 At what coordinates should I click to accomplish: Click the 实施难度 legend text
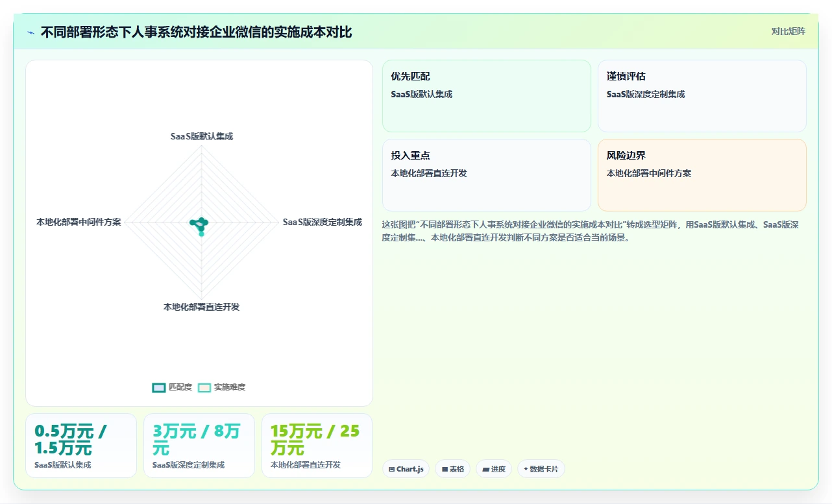click(230, 387)
